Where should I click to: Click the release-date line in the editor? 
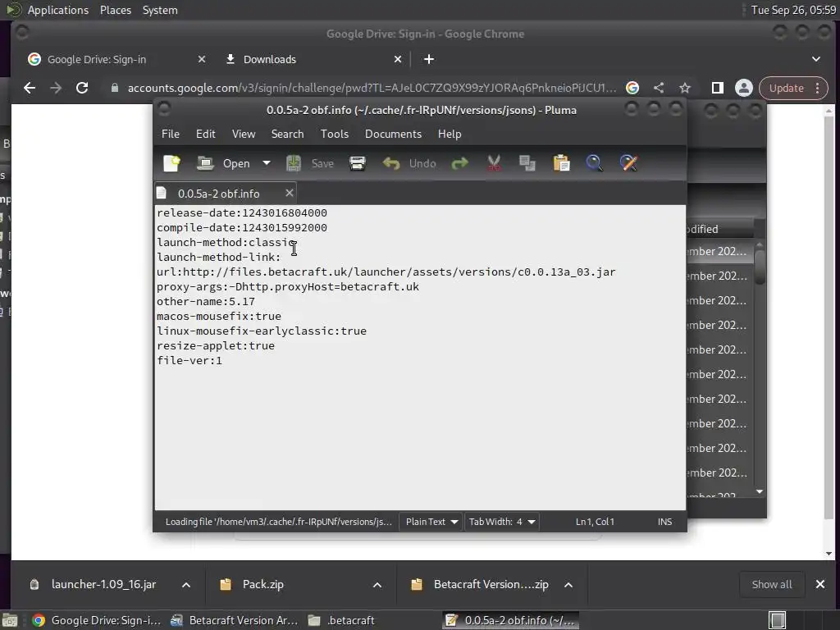click(x=242, y=212)
